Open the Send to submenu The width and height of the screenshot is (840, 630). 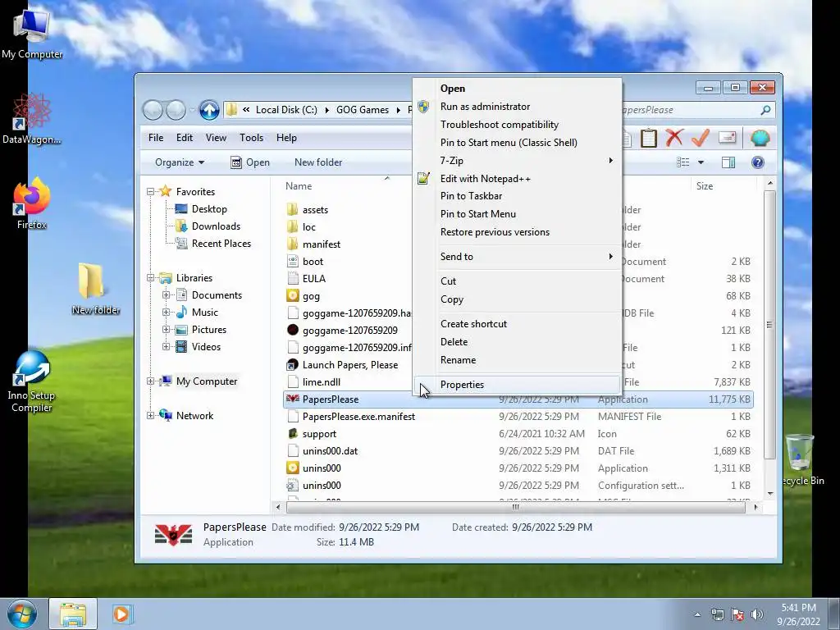(517, 257)
